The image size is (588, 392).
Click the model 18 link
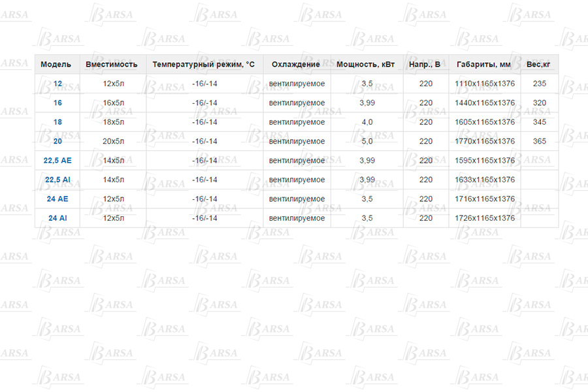[x=57, y=122]
